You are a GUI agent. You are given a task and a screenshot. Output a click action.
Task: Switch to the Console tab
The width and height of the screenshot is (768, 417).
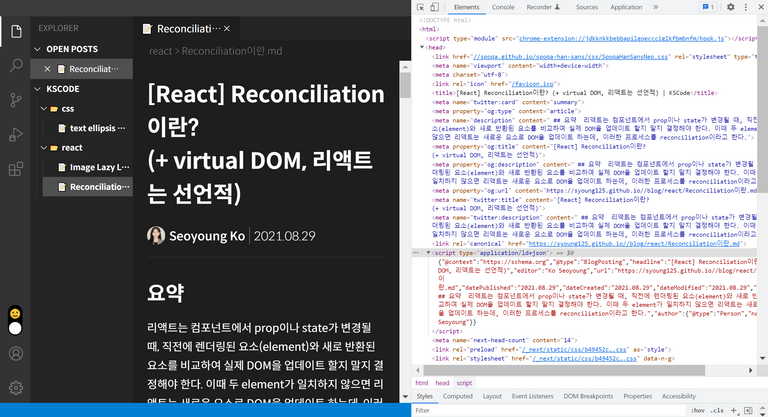[x=503, y=7]
